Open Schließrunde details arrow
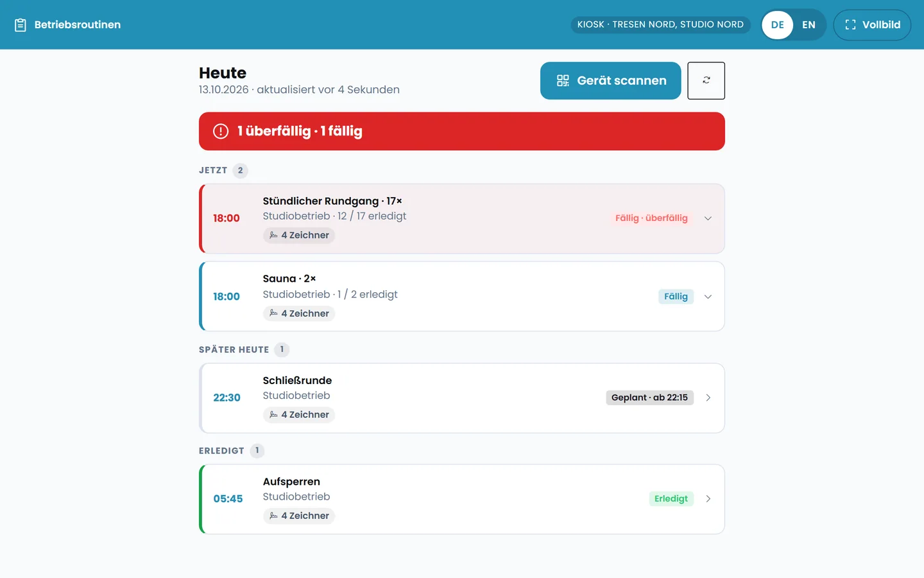Image resolution: width=924 pixels, height=578 pixels. 708,398
